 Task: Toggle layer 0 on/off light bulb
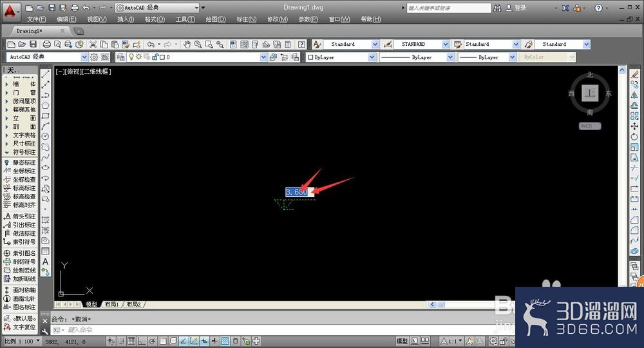(131, 57)
